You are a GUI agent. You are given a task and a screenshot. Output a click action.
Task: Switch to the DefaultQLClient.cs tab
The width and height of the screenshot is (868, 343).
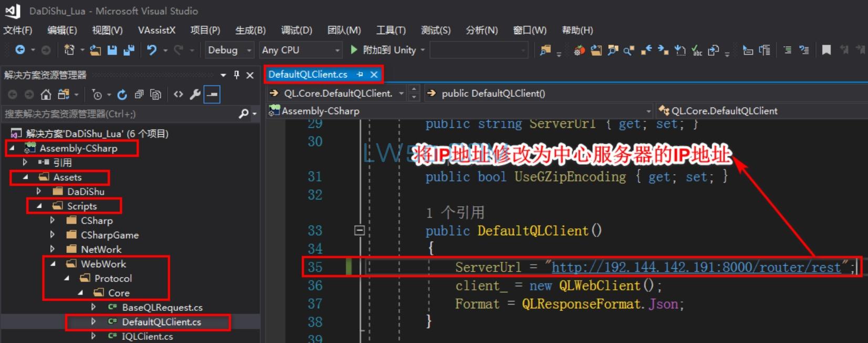pos(308,75)
